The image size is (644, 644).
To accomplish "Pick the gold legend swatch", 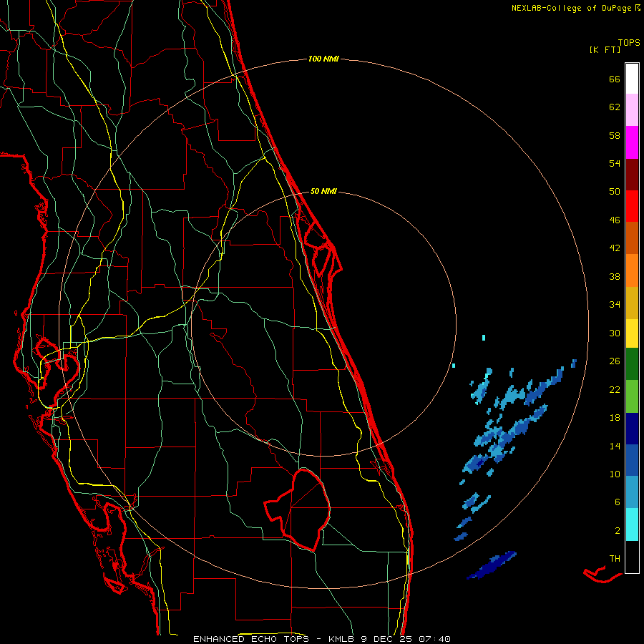I will (x=632, y=303).
